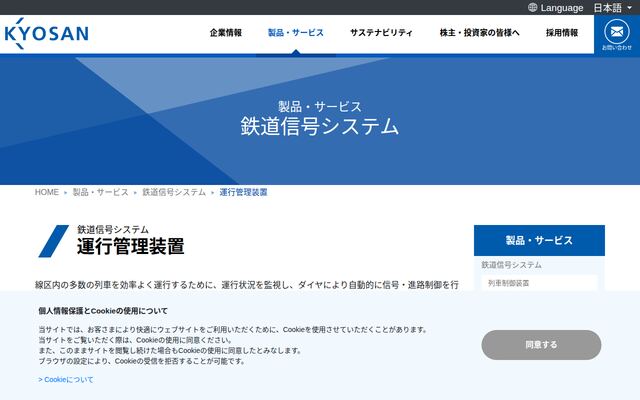Open the サステナビリティ menu

click(381, 33)
